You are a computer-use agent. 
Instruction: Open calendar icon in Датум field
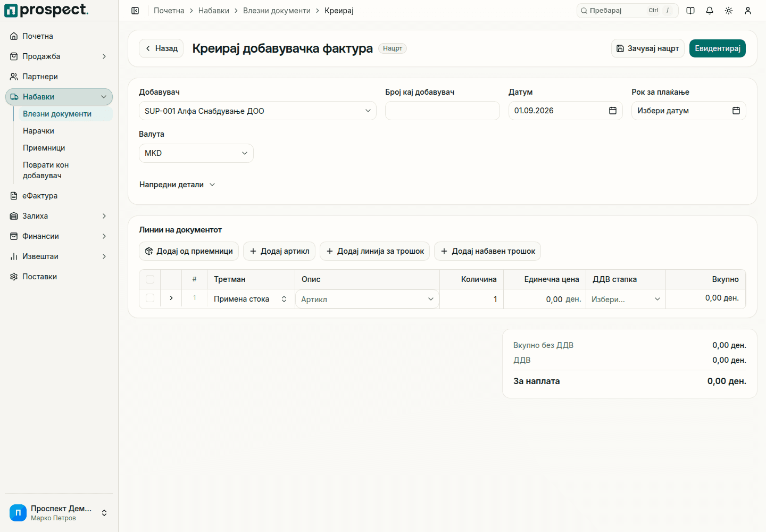(613, 111)
